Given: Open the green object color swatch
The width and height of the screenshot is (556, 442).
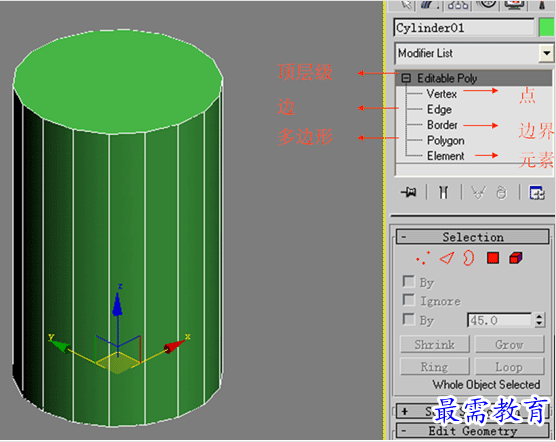Looking at the screenshot, I should pos(546,28).
